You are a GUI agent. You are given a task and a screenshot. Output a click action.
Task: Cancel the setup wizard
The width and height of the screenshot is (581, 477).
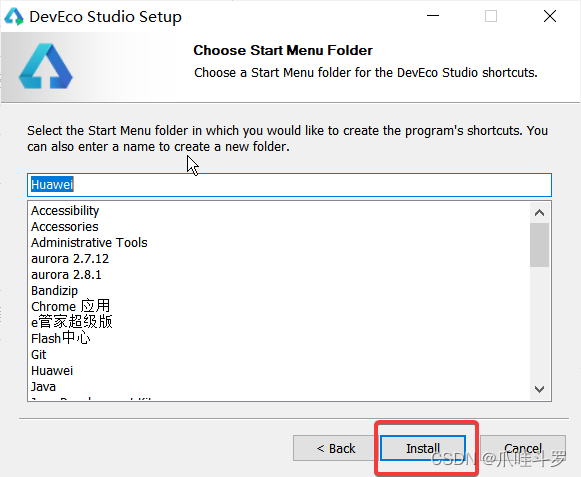pyautogui.click(x=523, y=448)
